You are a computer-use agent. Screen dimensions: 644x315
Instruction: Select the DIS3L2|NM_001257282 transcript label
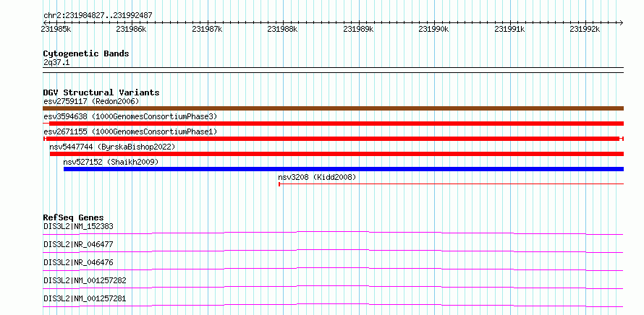[85, 280]
